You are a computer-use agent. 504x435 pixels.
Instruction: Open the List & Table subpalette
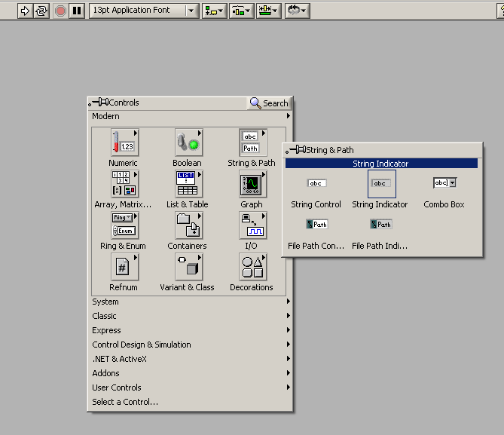tap(188, 184)
